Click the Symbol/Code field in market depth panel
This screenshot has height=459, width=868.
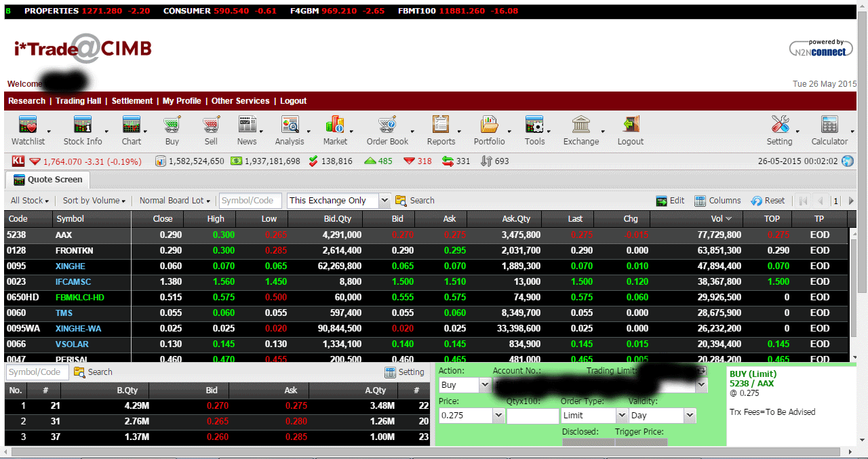37,372
